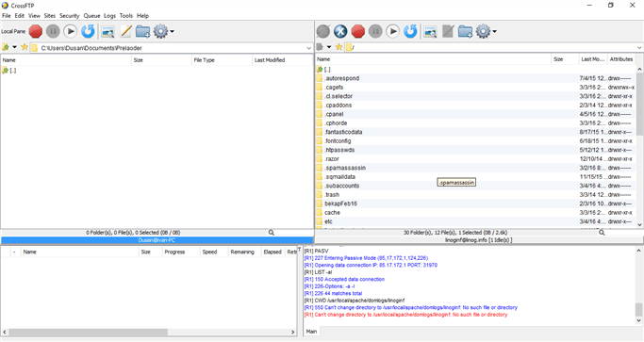
Task: Click the Play/Resume icon in remote toolbar
Action: 392,31
